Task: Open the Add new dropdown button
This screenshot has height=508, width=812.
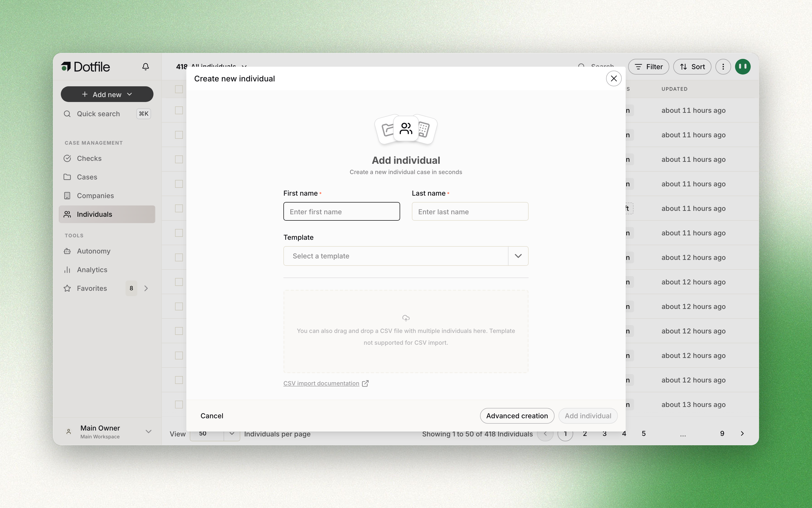Action: pyautogui.click(x=107, y=94)
